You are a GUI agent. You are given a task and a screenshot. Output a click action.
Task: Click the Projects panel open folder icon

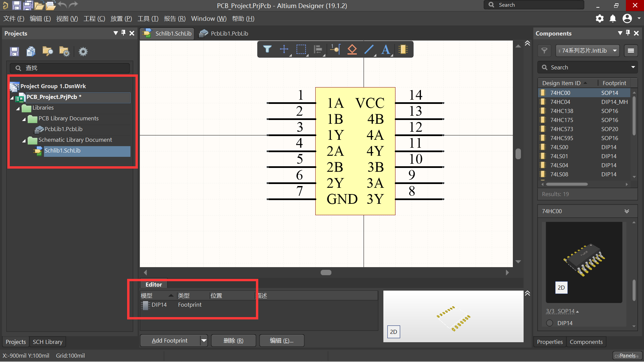(x=48, y=51)
